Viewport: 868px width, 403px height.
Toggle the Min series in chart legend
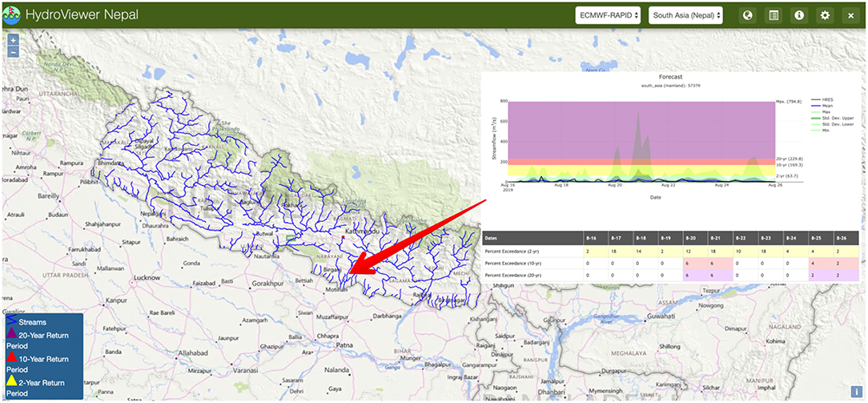[819, 130]
